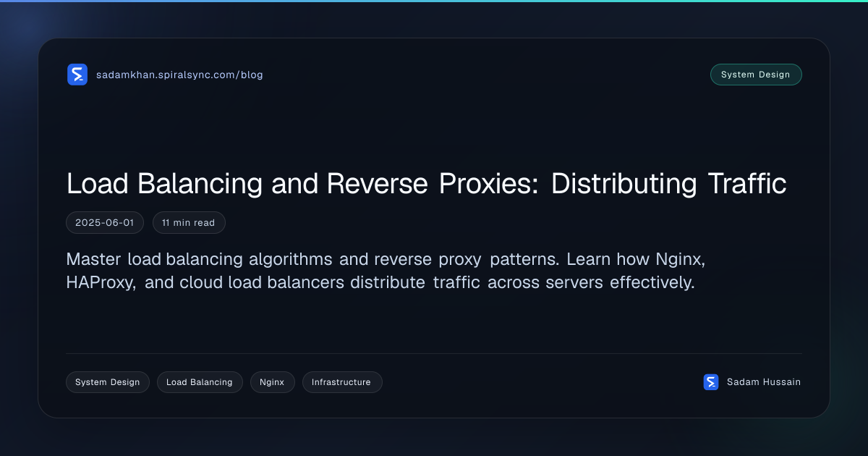Screen dimensions: 868x456
Task: Select the System Design tag in the footer row
Action: tap(108, 382)
